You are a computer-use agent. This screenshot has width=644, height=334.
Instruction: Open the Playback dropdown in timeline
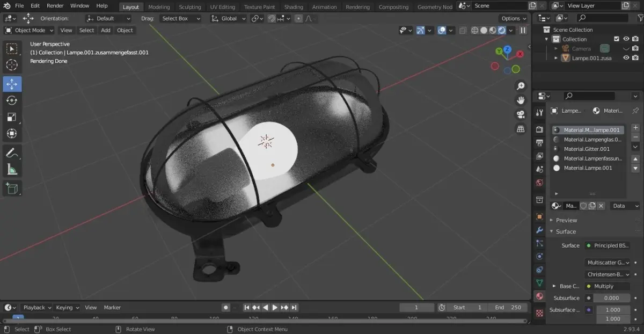point(37,308)
